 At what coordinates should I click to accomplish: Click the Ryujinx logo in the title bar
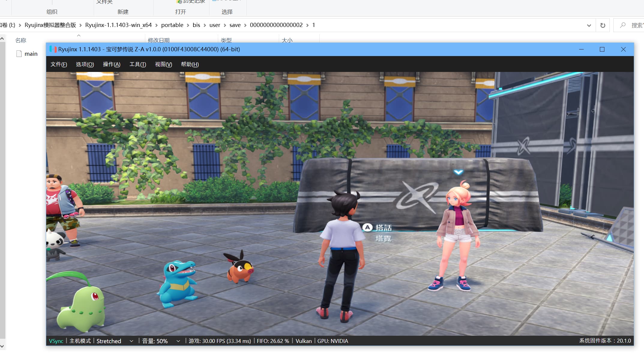(x=53, y=49)
